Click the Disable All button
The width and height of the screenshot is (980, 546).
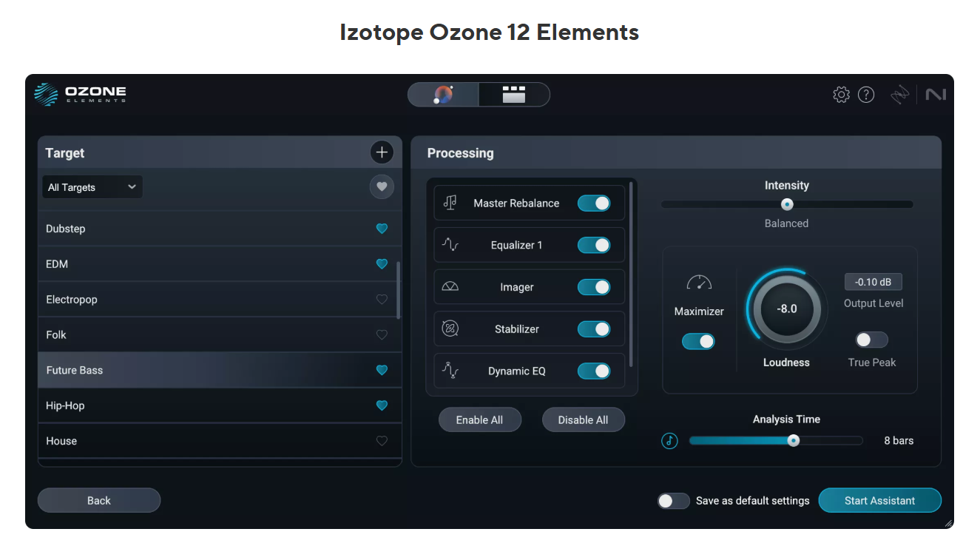click(583, 420)
